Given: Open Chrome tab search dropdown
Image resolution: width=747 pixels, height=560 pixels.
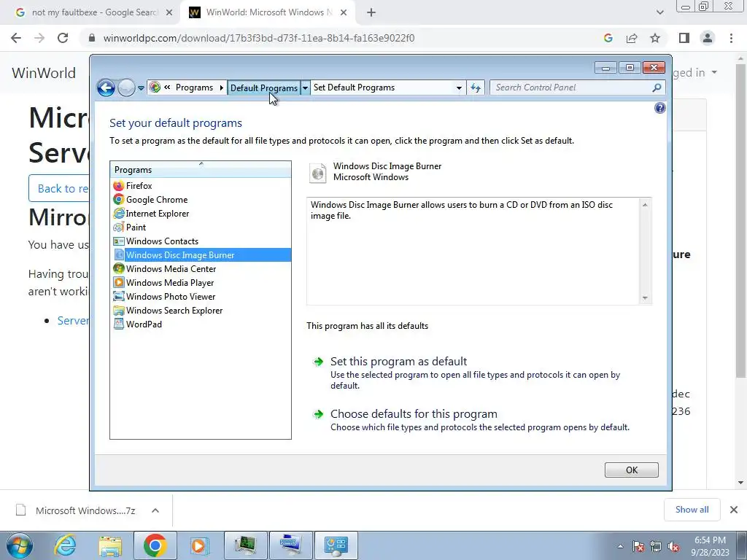Looking at the screenshot, I should click(x=659, y=12).
